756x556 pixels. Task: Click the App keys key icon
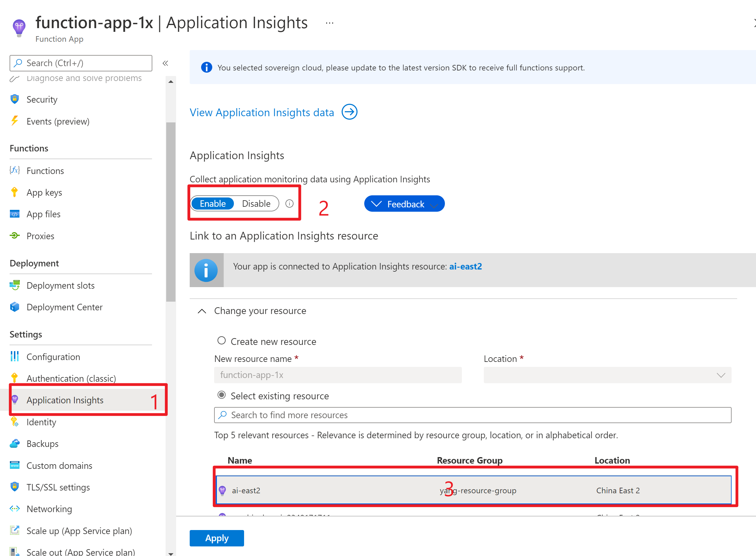tap(15, 192)
